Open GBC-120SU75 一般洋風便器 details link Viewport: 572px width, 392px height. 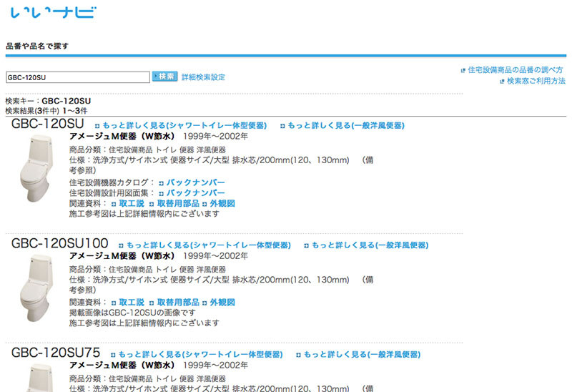coord(362,354)
